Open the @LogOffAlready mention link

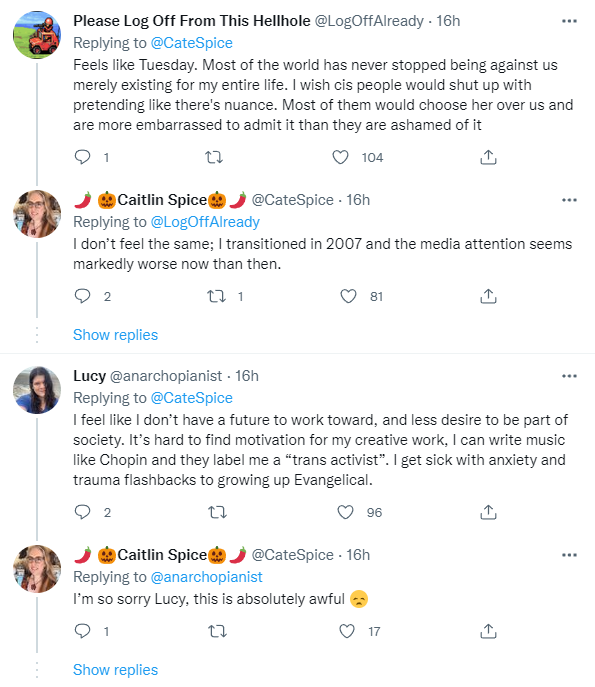[205, 222]
